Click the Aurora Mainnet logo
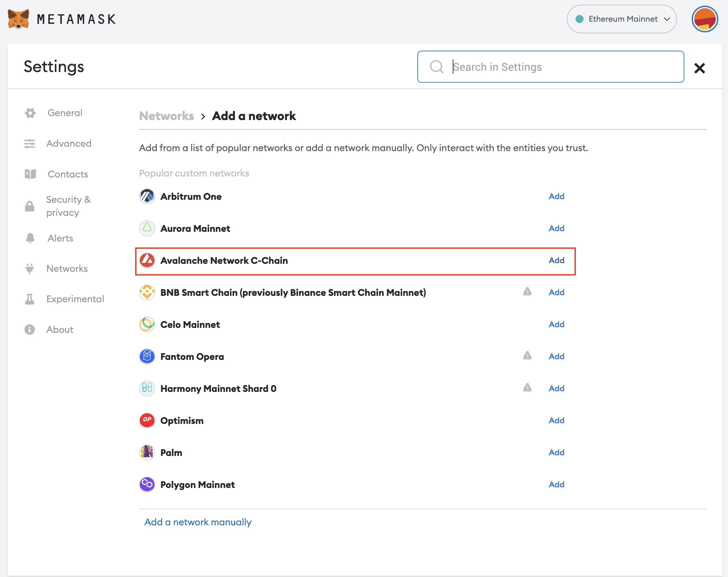Image resolution: width=728 pixels, height=577 pixels. pyautogui.click(x=147, y=228)
